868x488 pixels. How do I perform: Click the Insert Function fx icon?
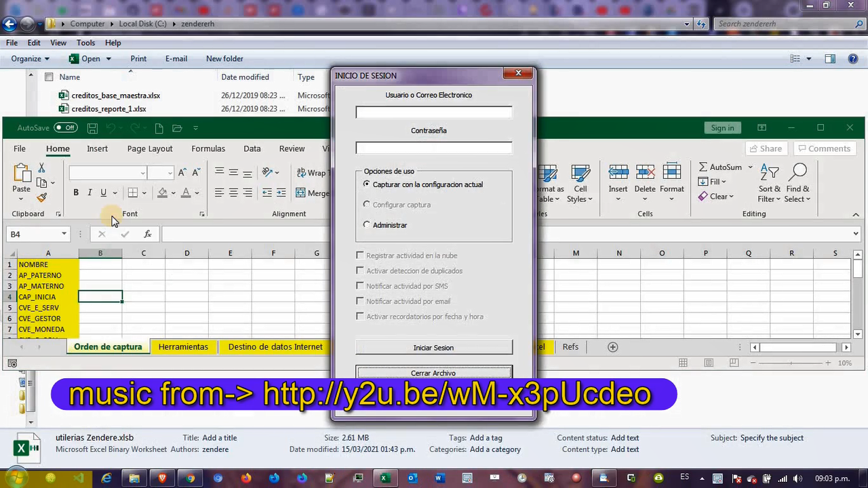pos(147,234)
